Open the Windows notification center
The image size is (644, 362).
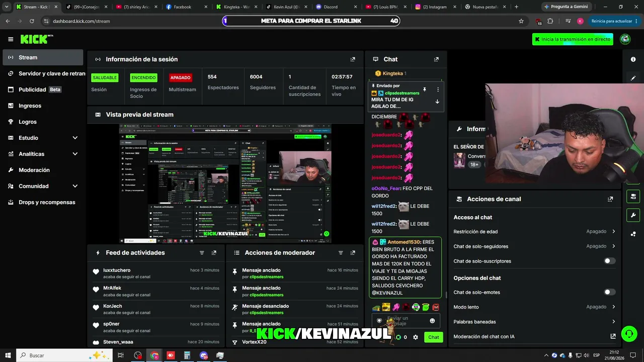[x=634, y=355]
